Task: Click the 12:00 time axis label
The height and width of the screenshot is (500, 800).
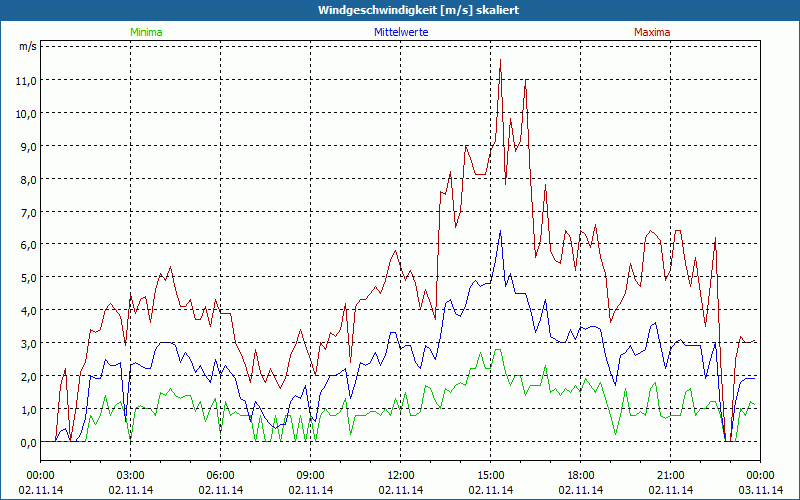Action: coord(400,475)
